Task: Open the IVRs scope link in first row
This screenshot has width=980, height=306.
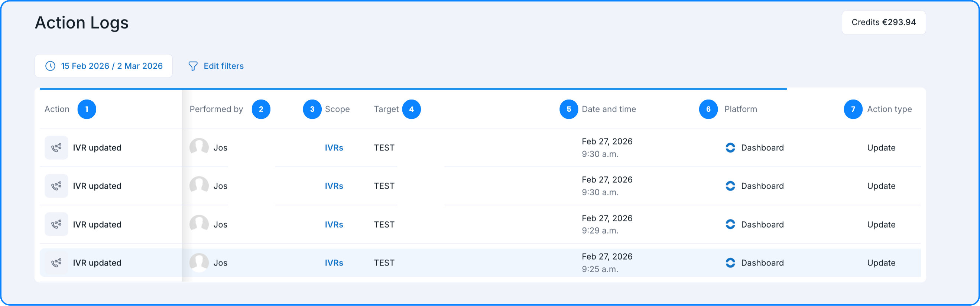Action: pos(334,148)
